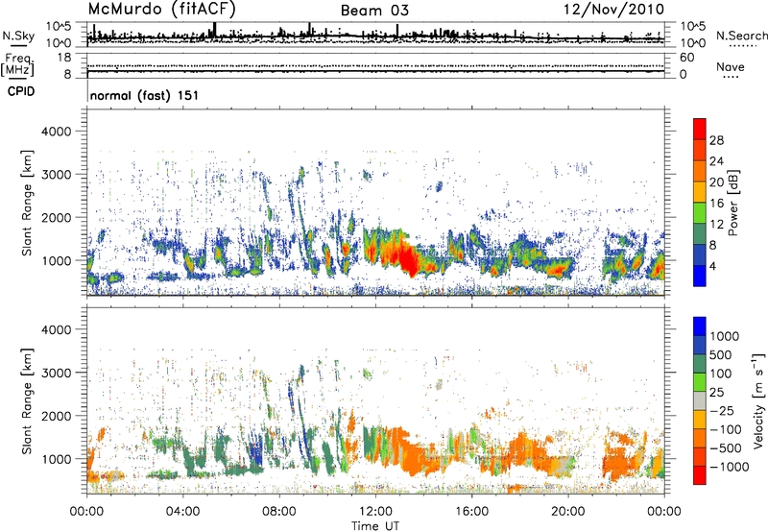
Task: Pick the dark green 8–12 dB power swatch
Action: pyautogui.click(x=700, y=234)
